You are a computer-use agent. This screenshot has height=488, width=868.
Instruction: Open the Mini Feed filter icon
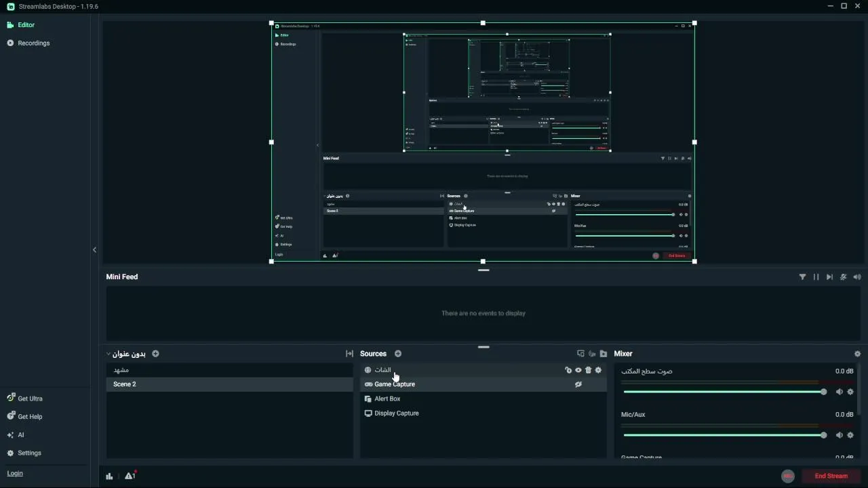[802, 277]
